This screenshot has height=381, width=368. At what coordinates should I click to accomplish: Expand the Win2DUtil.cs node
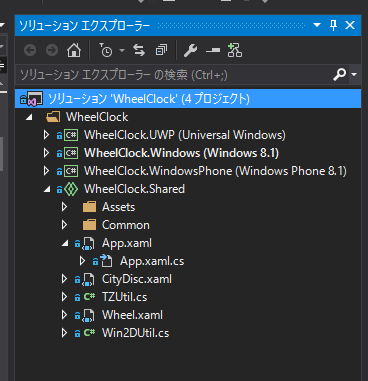(65, 333)
